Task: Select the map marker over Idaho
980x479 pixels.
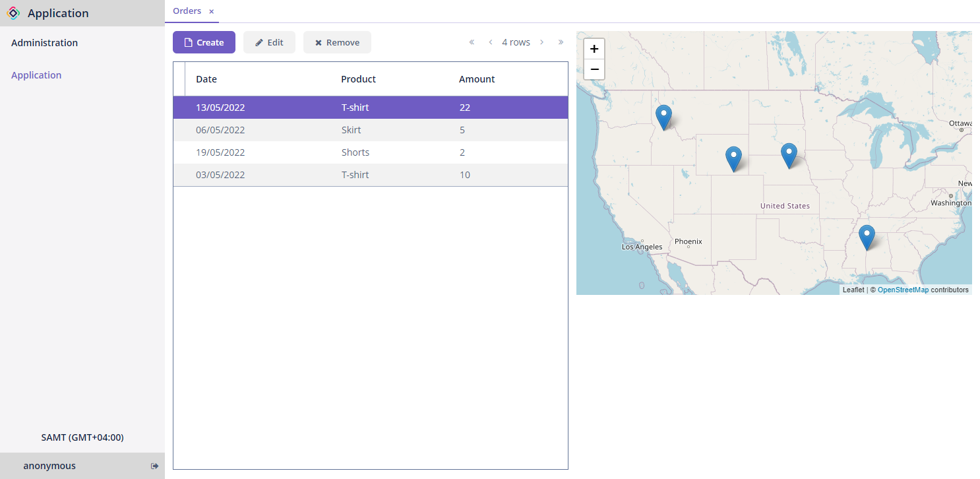Action: [663, 117]
